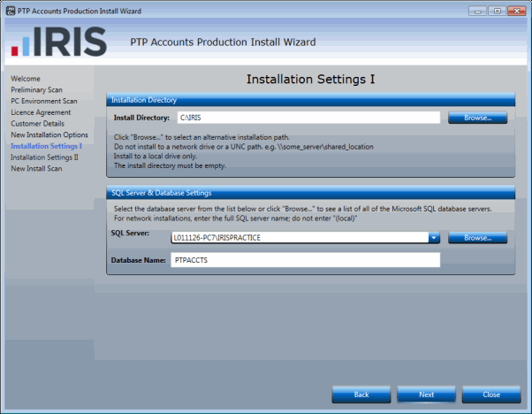This screenshot has height=414, width=532.
Task: Click the Browse button for Install Directory
Action: [477, 118]
